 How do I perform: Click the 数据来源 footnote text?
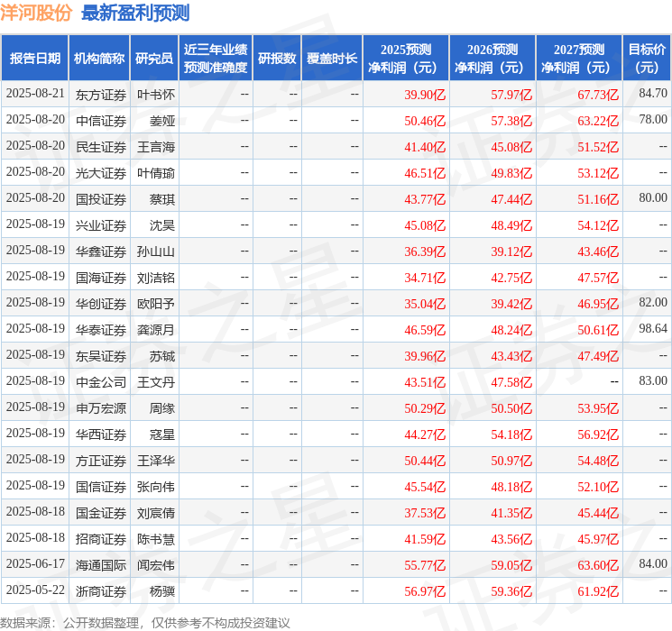[x=145, y=623]
